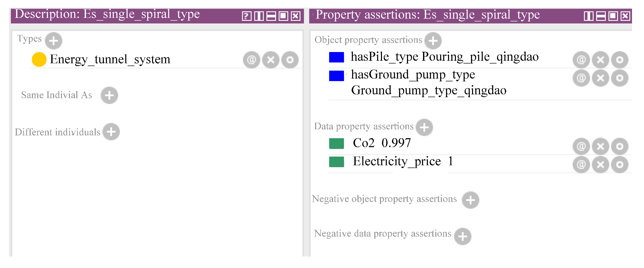Click the Same Individual As add icon
Screen dimensions: 644x268
coord(109,95)
